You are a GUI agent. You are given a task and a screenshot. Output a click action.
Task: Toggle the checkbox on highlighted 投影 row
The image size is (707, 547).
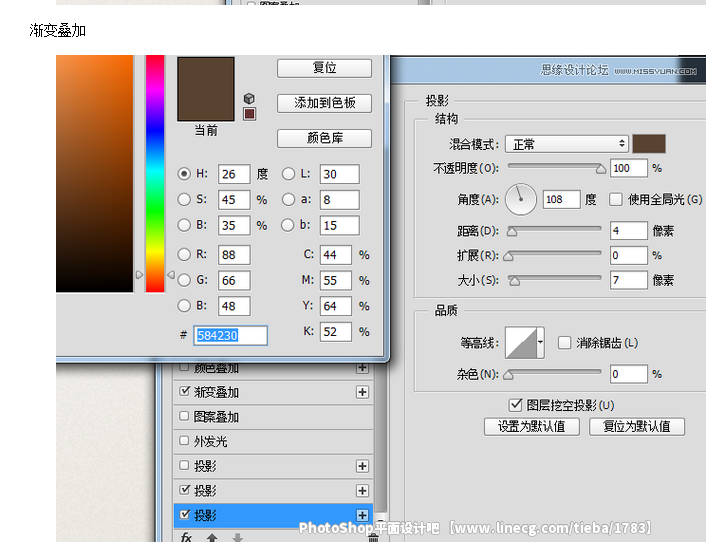point(184,514)
